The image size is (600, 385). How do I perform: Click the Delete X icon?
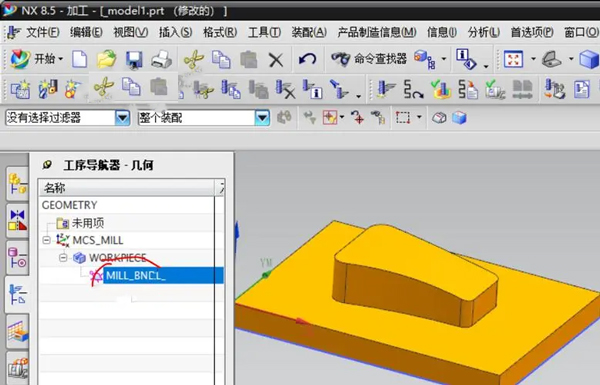[276, 60]
